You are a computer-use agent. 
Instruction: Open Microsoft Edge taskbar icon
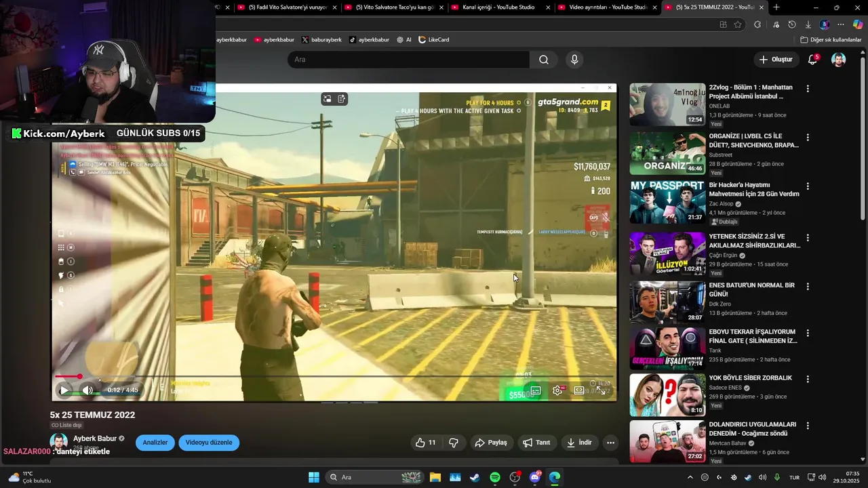click(555, 477)
